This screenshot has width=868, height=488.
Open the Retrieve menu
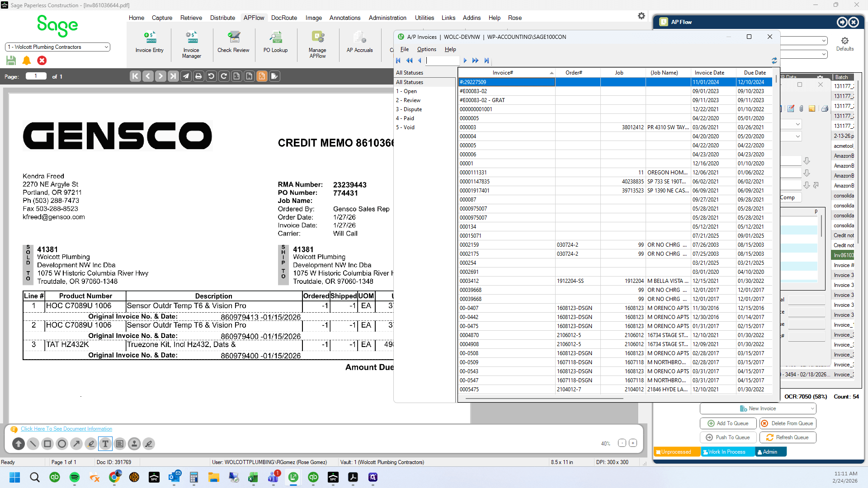coord(191,18)
